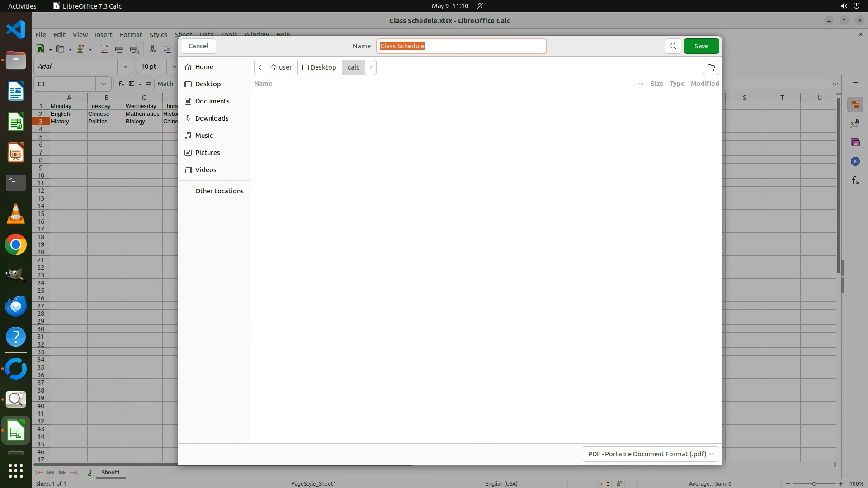868x488 pixels.
Task: Expand the Arial font name dropdown
Action: click(x=125, y=66)
